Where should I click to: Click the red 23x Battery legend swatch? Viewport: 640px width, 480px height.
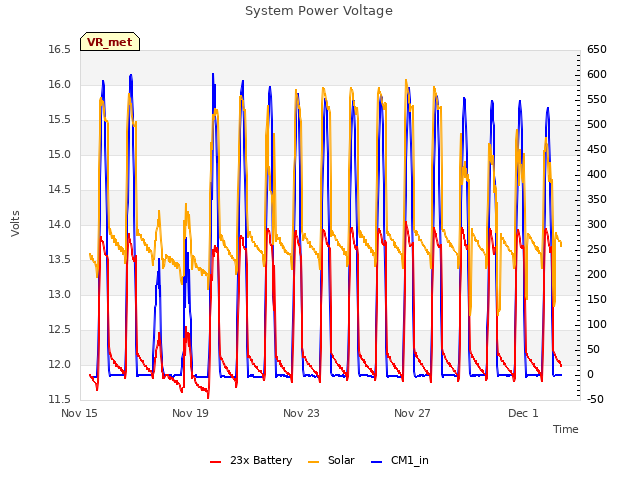click(216, 462)
